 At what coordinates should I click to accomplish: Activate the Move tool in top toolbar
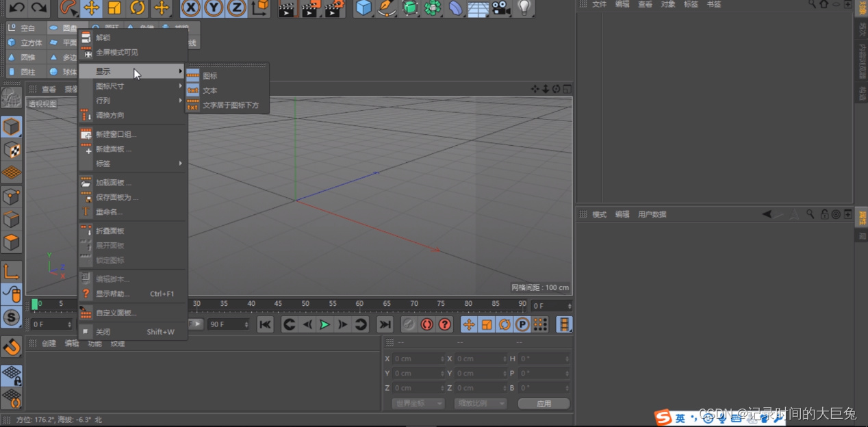pos(92,8)
